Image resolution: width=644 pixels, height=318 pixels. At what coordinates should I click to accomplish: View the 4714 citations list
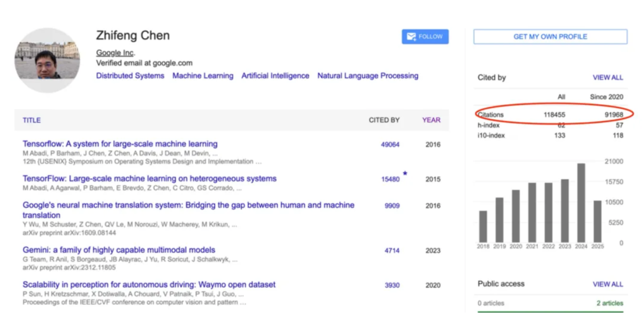(392, 251)
